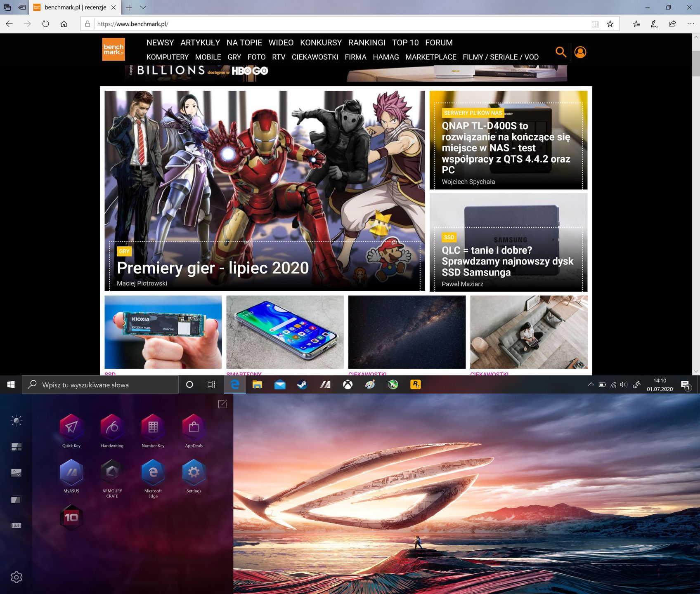This screenshot has height=594, width=700.
Task: Open the user account icon on benchmark.pl
Action: coord(580,52)
